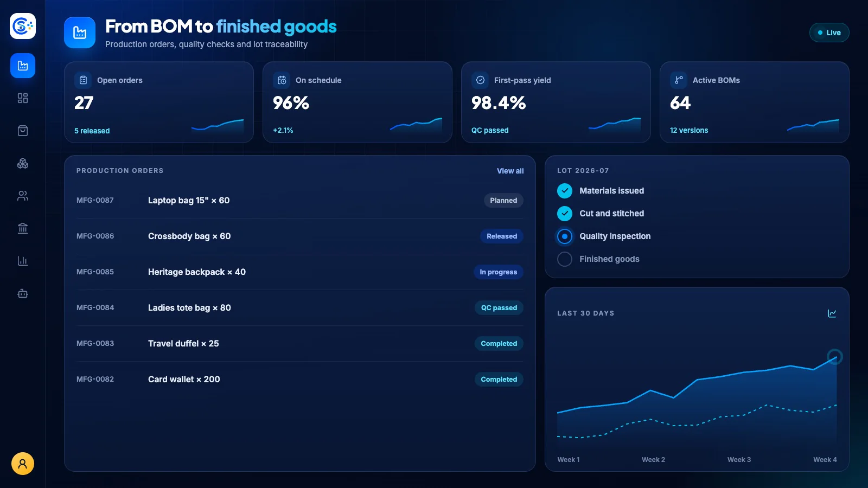868x488 pixels.
Task: Click the Materials issued completed step checkmark
Action: [x=565, y=191]
